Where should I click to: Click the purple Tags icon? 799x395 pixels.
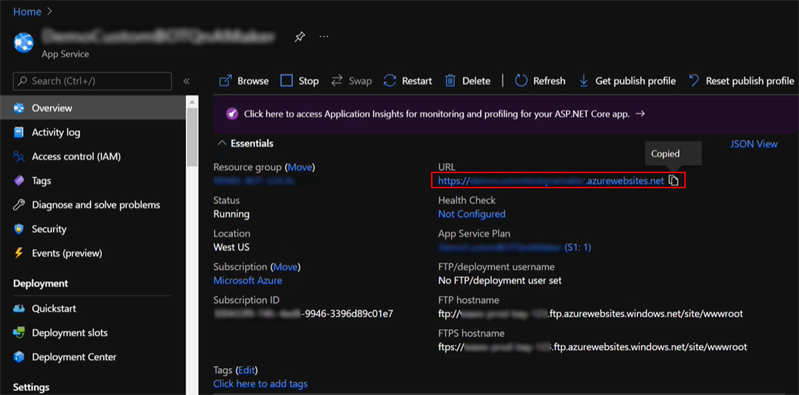[x=19, y=180]
